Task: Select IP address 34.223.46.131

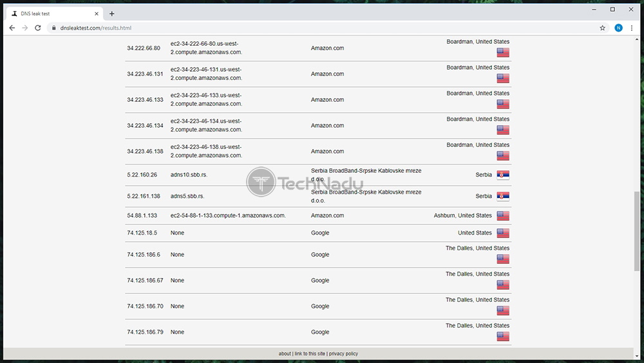Action: (145, 74)
